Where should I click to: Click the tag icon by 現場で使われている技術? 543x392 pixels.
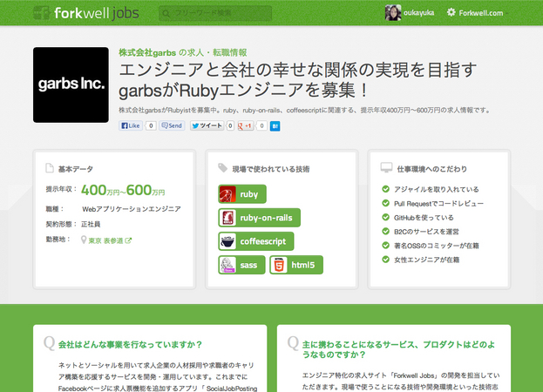click(222, 168)
